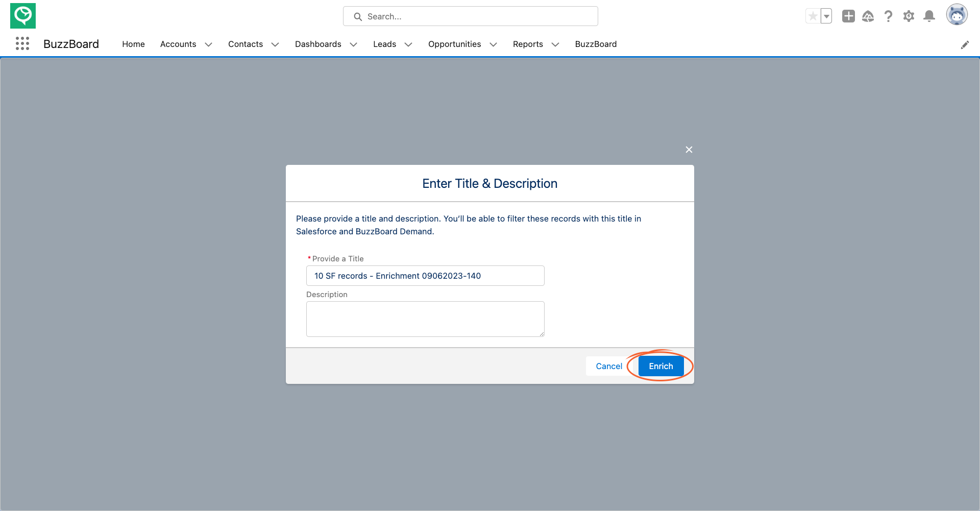This screenshot has width=980, height=511.
Task: Click the Description text area
Action: (425, 319)
